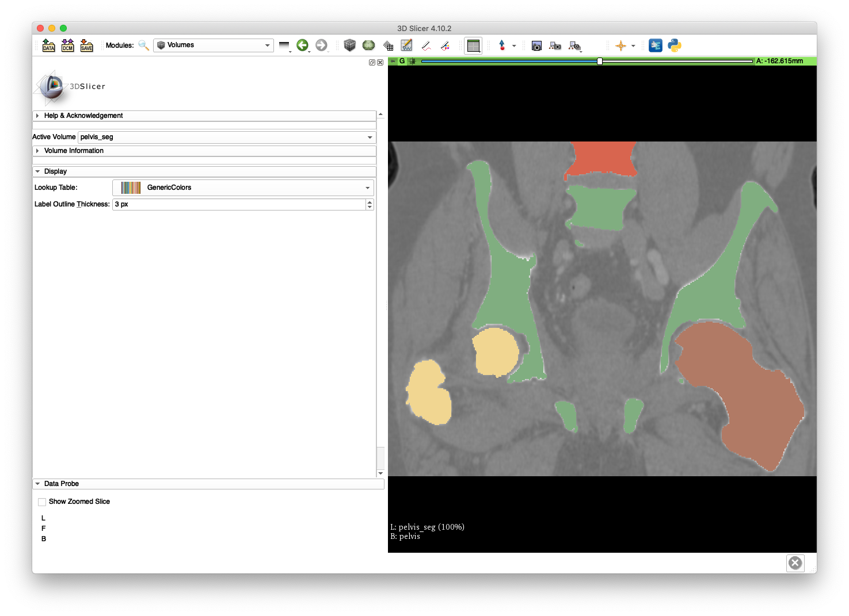Viewport: 849px width, 616px height.
Task: Click the module panel scroll up arrow
Action: click(x=380, y=114)
